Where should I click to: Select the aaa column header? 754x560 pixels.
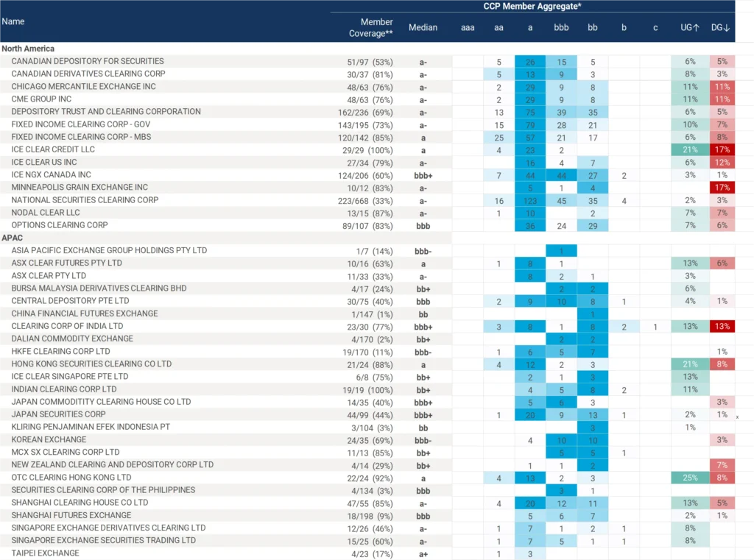468,27
